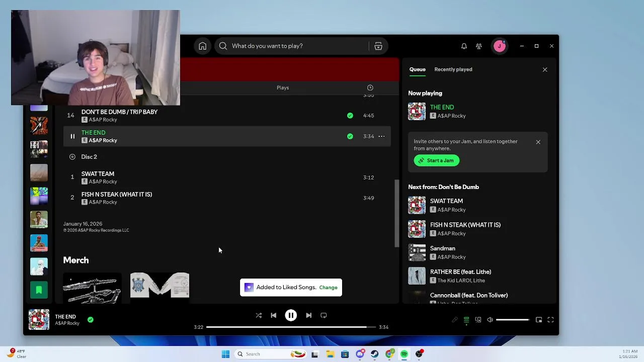The image size is (644, 362).
Task: Open What's New notifications bell
Action: pyautogui.click(x=464, y=46)
